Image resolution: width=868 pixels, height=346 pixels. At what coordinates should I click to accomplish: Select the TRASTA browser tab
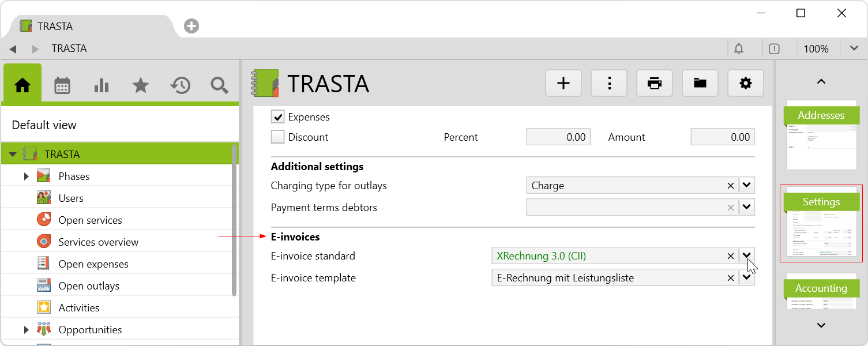click(55, 27)
